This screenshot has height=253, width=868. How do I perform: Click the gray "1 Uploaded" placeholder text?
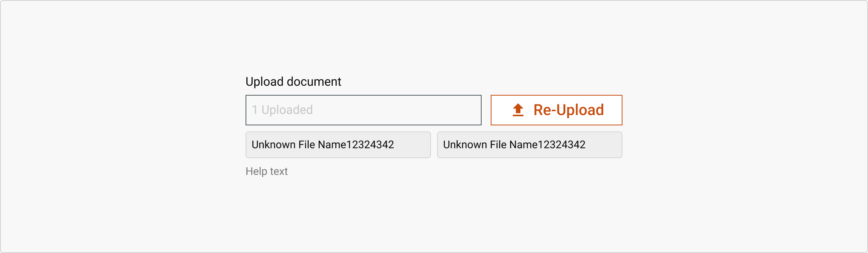pos(282,110)
